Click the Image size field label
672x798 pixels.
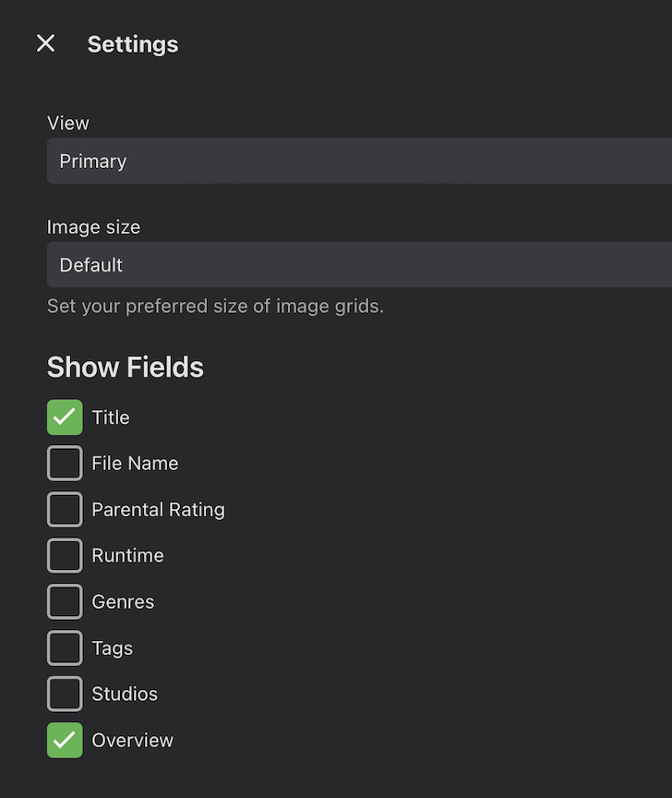[x=93, y=227]
